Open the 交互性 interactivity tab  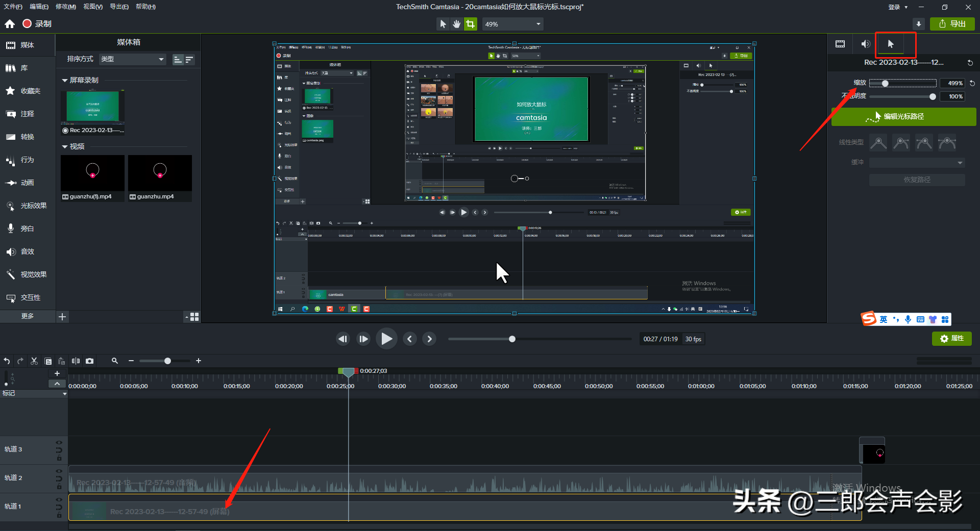coord(27,297)
